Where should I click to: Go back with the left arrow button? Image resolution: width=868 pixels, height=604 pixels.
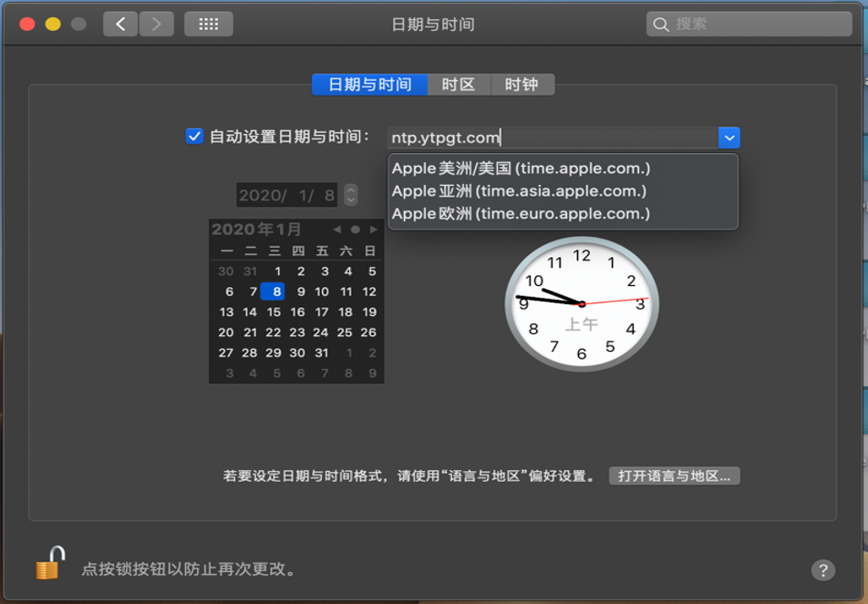[x=120, y=25]
